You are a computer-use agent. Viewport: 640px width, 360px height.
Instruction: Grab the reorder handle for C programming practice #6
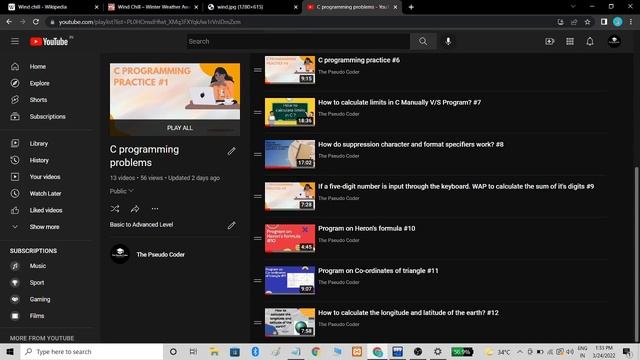click(x=258, y=70)
